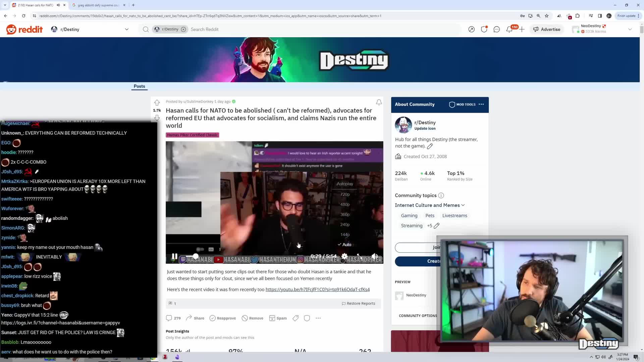Open the youtu.be video link

[x=317, y=290]
